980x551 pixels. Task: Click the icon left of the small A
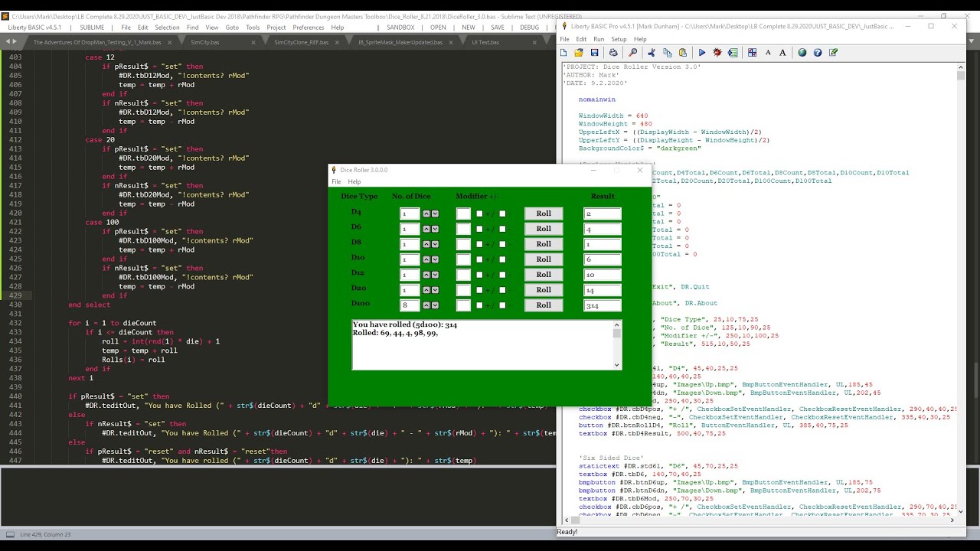[752, 53]
